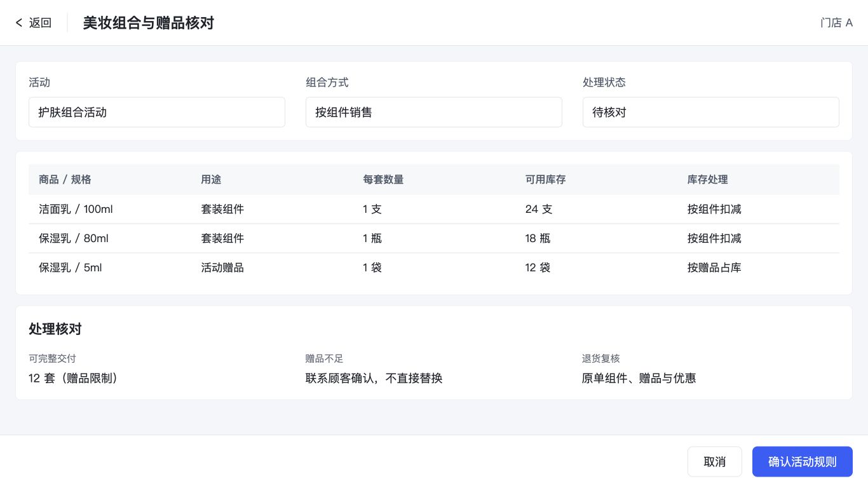Viewport: 868px width, 488px height.
Task: Click the 活动赠品 cell
Action: pyautogui.click(x=222, y=268)
